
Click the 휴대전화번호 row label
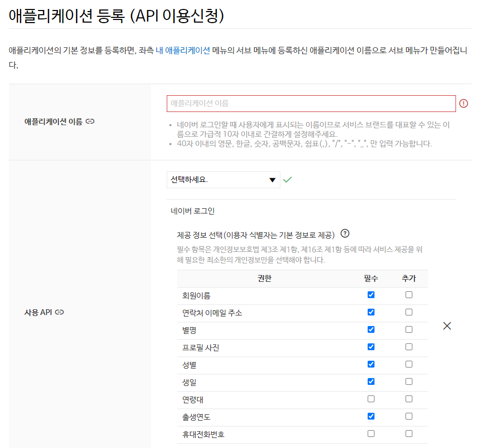tap(203, 434)
